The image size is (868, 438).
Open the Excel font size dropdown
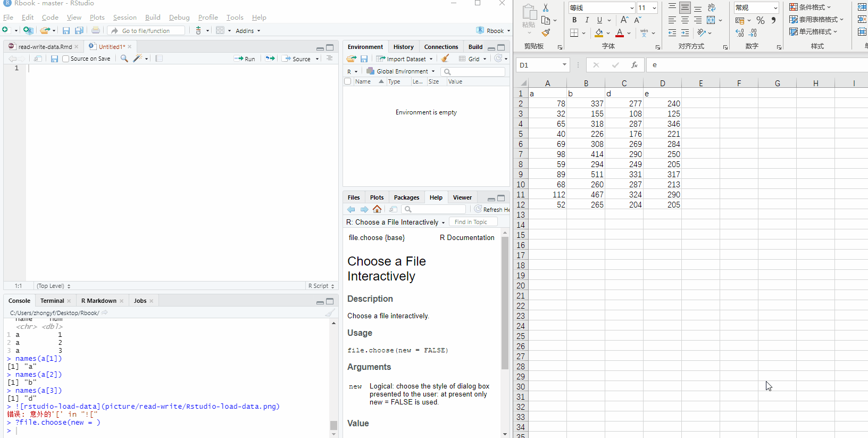pos(654,8)
